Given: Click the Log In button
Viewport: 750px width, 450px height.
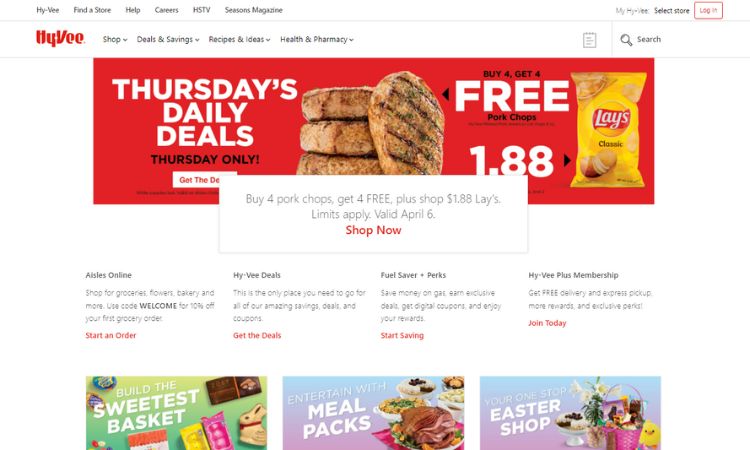Looking at the screenshot, I should tap(708, 10).
